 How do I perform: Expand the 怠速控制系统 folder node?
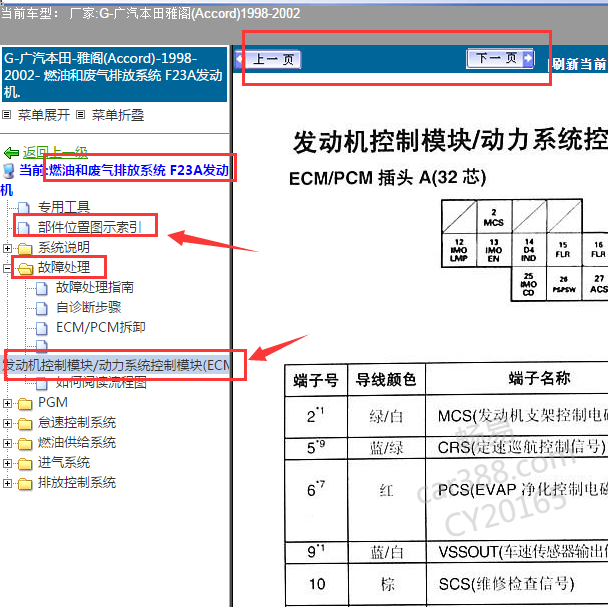point(7,423)
